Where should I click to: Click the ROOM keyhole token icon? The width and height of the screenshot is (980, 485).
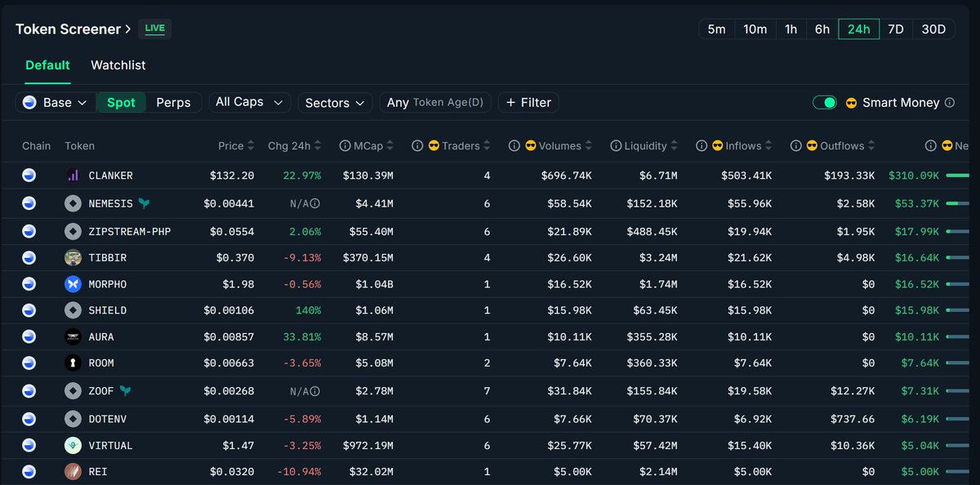pyautogui.click(x=73, y=363)
